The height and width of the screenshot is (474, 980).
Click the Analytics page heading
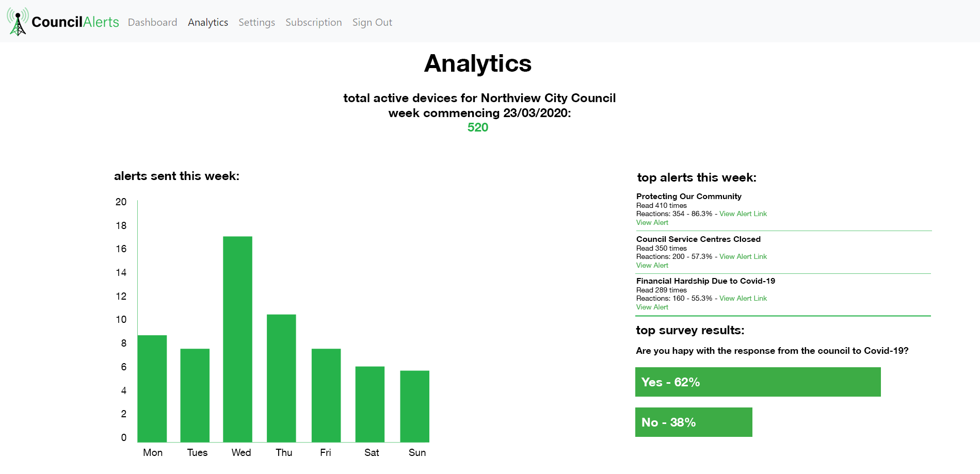click(478, 63)
